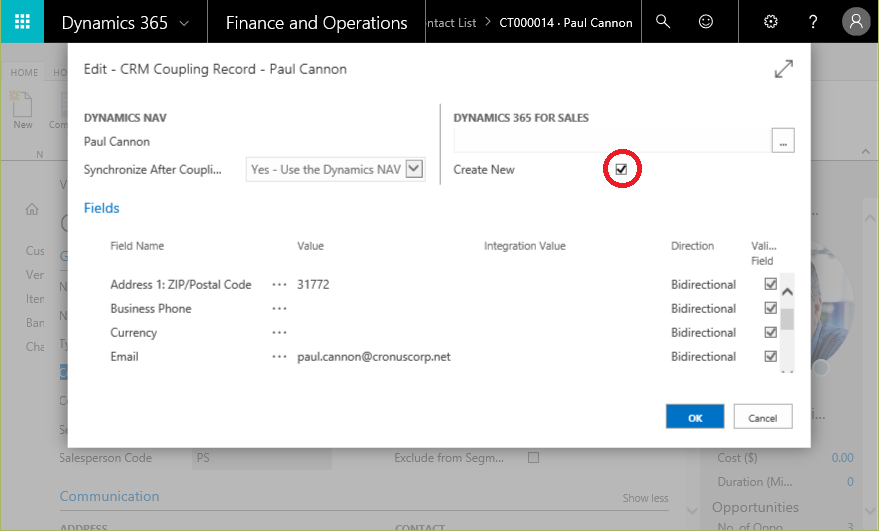Click scroll up arrow in Fields list

[787, 292]
